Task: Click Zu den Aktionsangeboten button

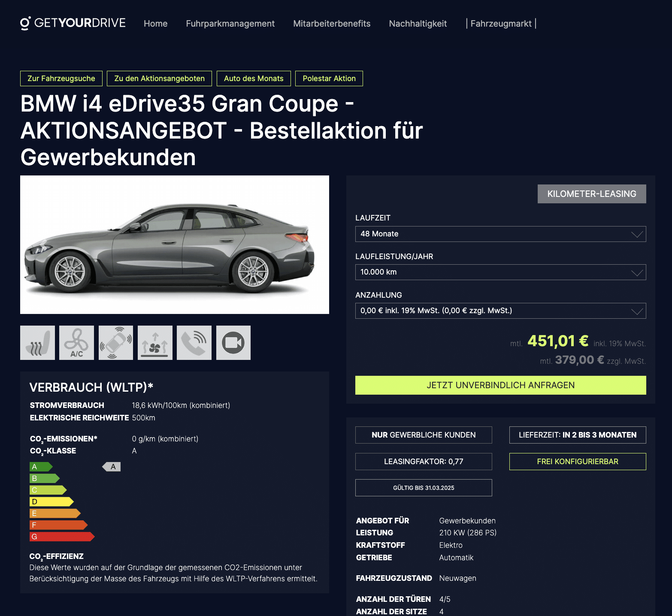Action: [159, 79]
